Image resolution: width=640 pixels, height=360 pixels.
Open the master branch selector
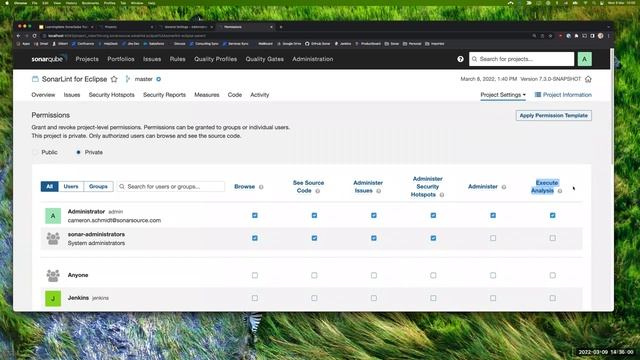tap(143, 79)
